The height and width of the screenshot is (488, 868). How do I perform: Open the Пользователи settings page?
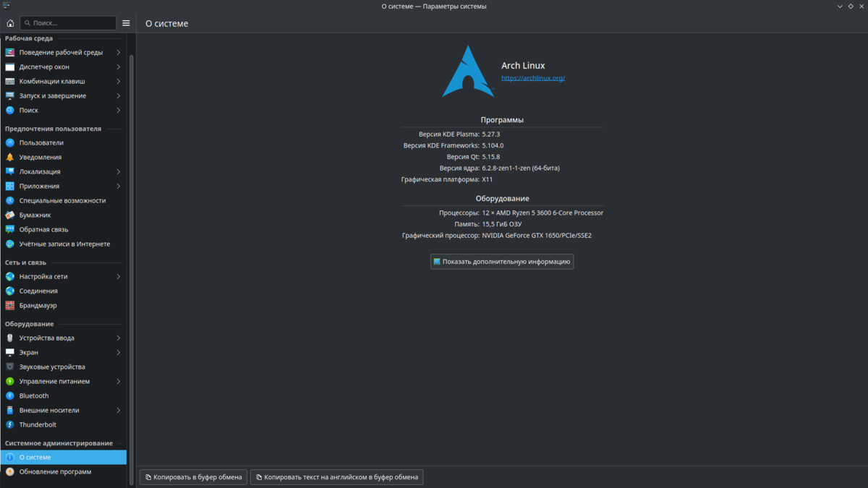click(x=64, y=142)
